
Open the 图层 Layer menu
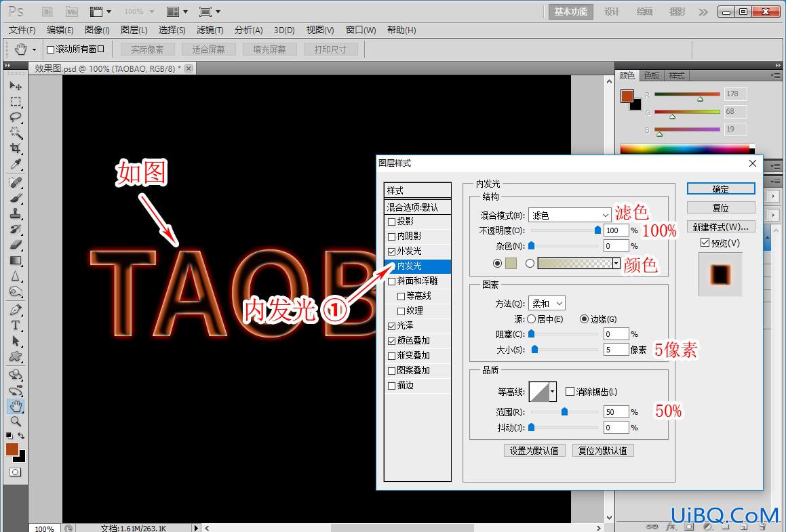(x=134, y=30)
